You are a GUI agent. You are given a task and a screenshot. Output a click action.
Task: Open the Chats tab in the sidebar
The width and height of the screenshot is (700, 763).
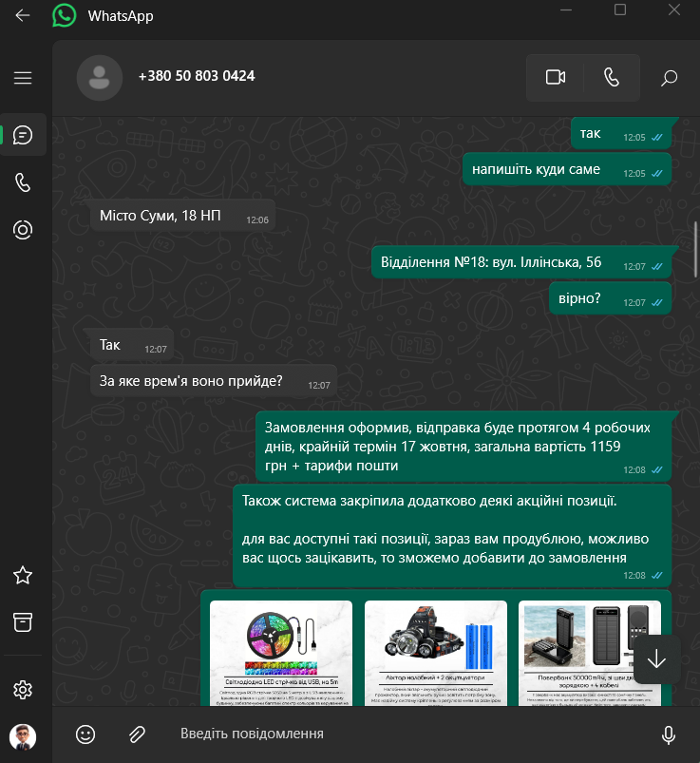pyautogui.click(x=23, y=135)
